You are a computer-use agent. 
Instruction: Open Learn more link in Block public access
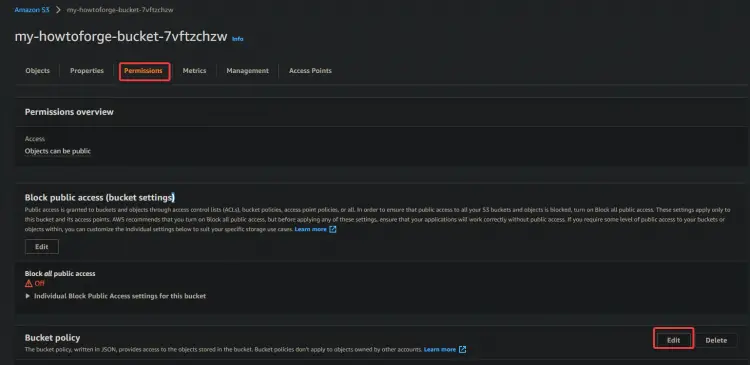310,230
